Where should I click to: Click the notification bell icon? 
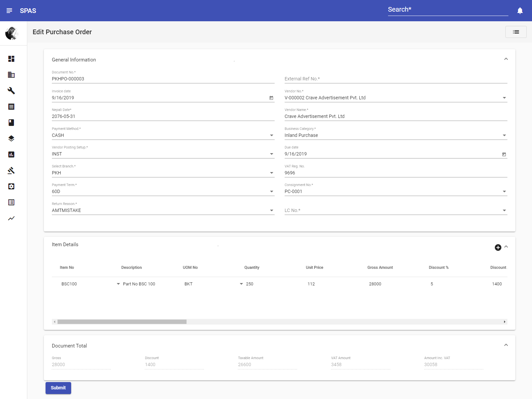click(x=520, y=11)
